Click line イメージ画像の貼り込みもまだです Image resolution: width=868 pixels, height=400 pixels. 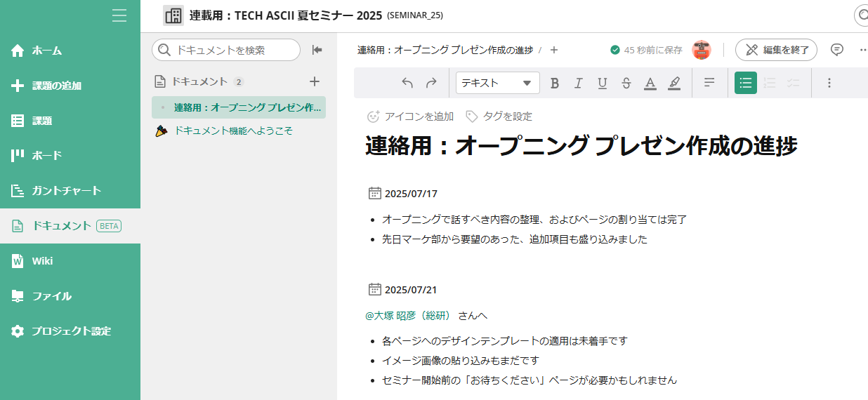click(x=461, y=361)
